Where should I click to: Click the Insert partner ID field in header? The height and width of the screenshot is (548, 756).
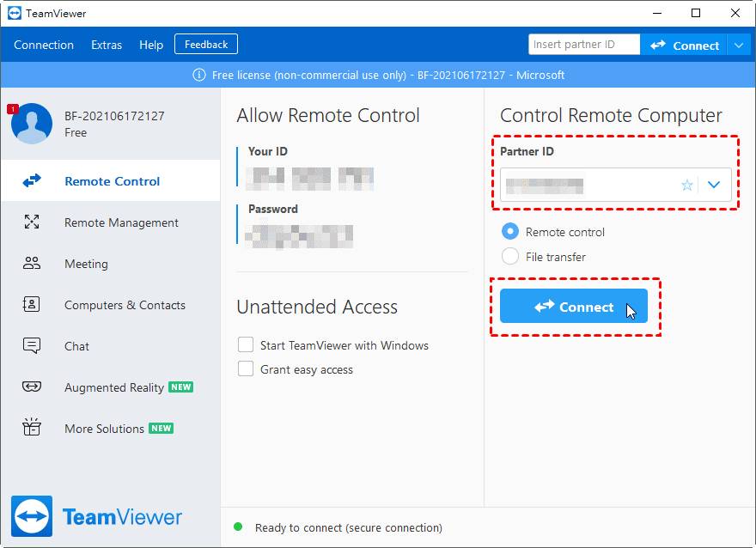pyautogui.click(x=584, y=45)
